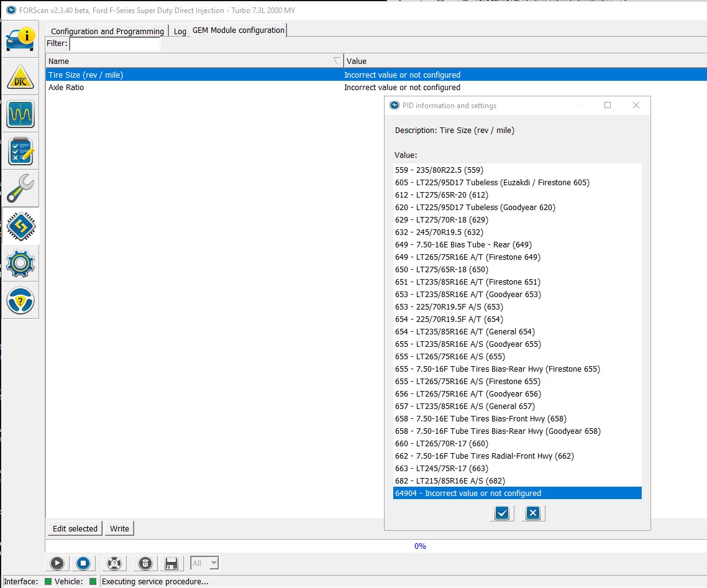Open the oscilloscope live data section
This screenshot has height=588, width=707.
coord(21,114)
